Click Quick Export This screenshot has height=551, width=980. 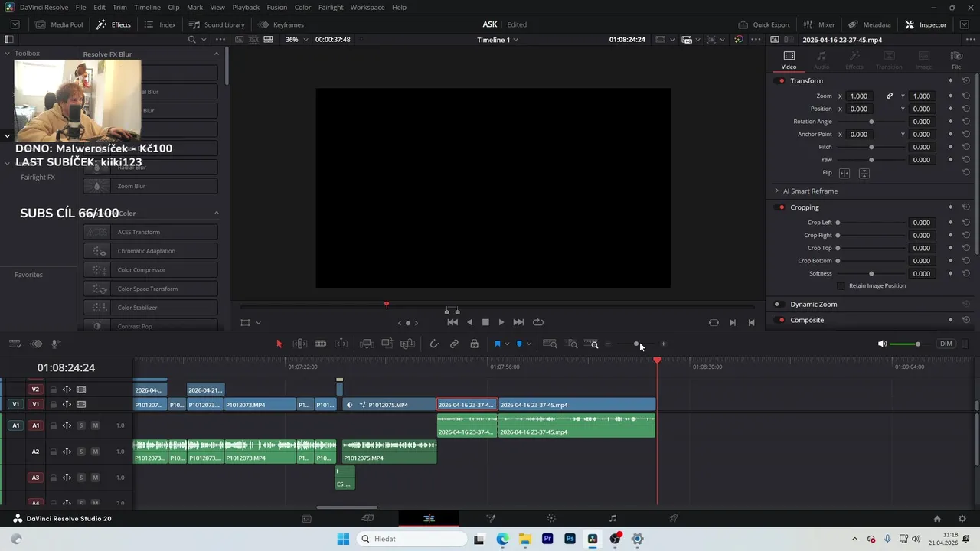tap(764, 24)
